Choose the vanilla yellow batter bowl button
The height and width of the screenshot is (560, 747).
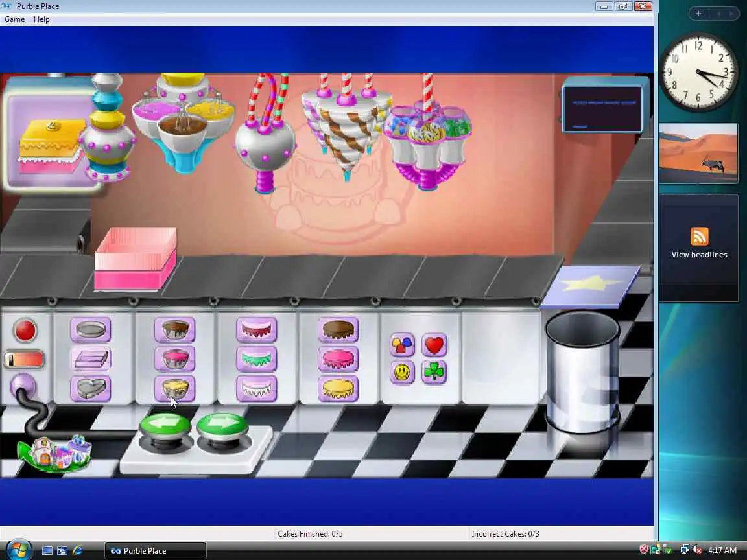(175, 388)
